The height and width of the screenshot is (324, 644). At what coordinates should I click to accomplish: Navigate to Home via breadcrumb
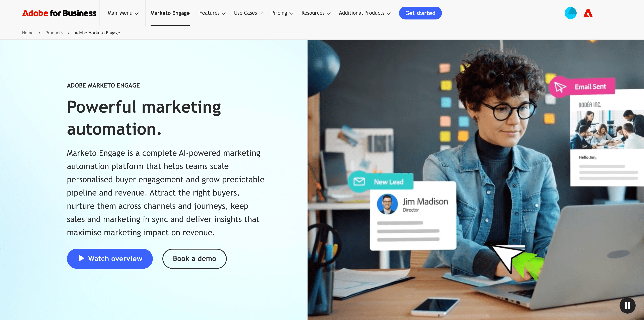coord(27,33)
